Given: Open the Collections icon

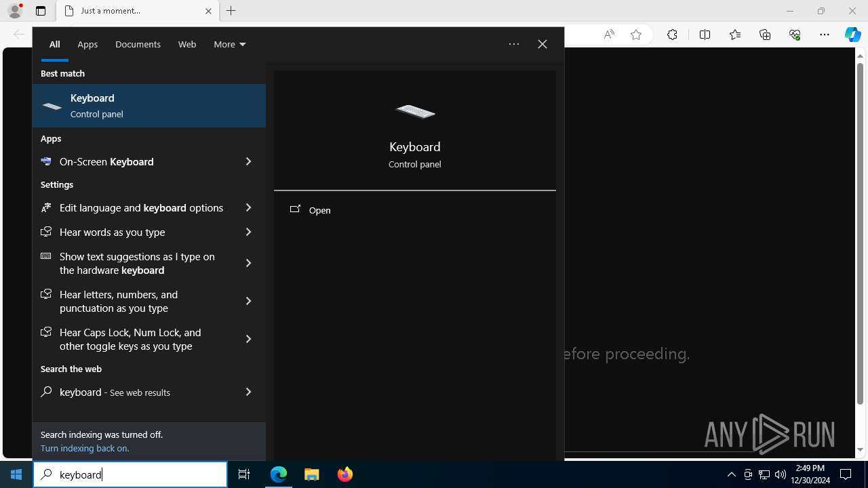Looking at the screenshot, I should click(x=765, y=35).
